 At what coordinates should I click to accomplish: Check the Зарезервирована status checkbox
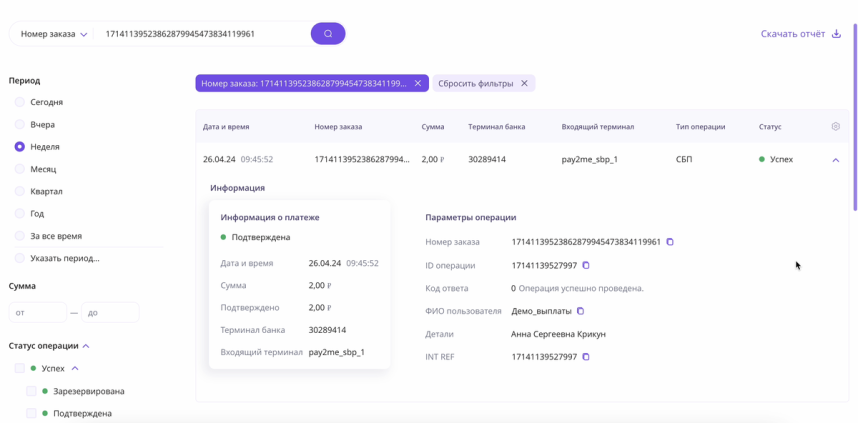[32, 391]
